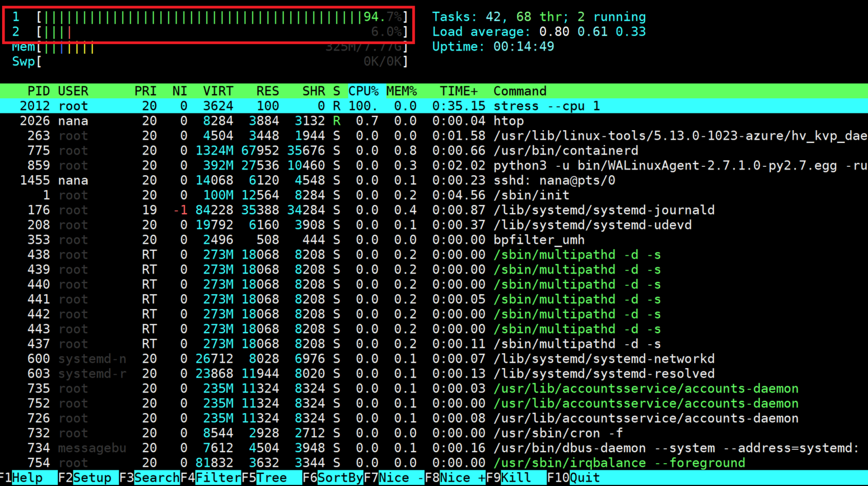This screenshot has height=486, width=868.
Task: Sort by the SHR column header
Action: (313, 91)
